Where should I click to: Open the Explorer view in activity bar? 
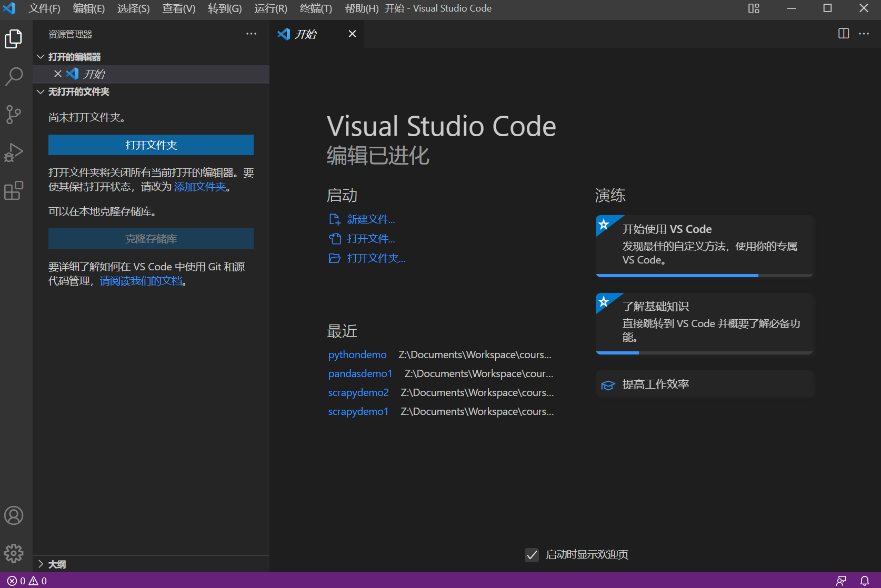click(x=14, y=39)
